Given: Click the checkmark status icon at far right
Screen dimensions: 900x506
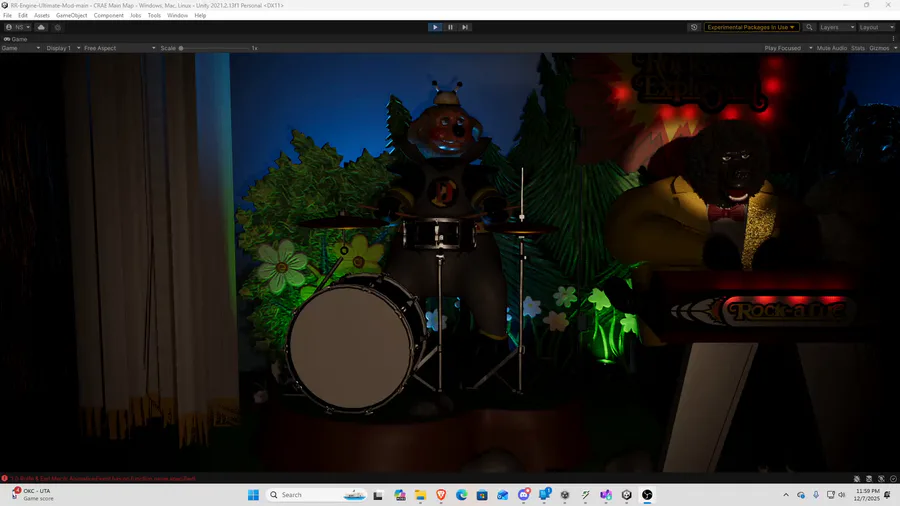Looking at the screenshot, I should click(x=893, y=478).
